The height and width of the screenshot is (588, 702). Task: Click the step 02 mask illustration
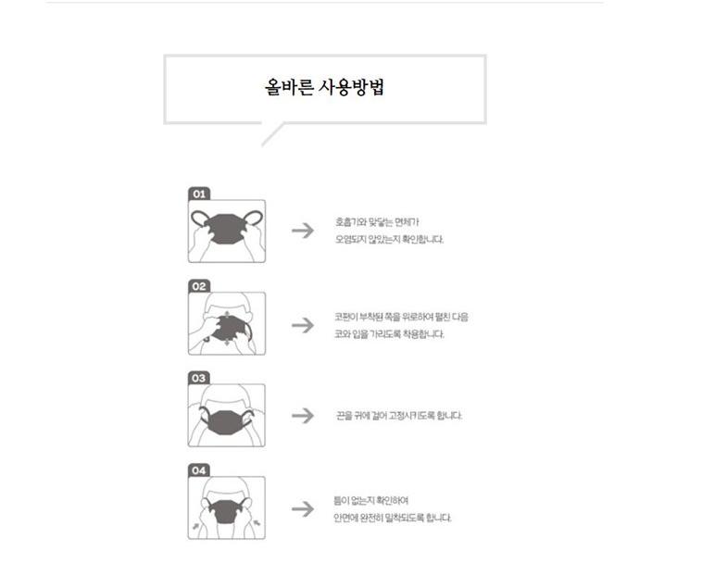(x=227, y=323)
